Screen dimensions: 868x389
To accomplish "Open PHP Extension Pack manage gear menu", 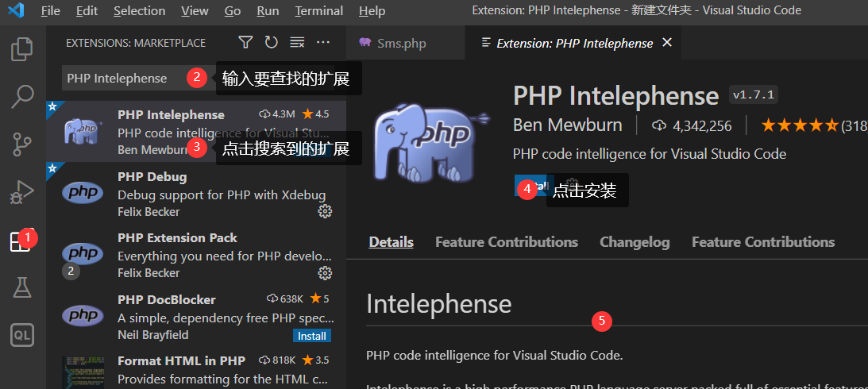I will [325, 273].
